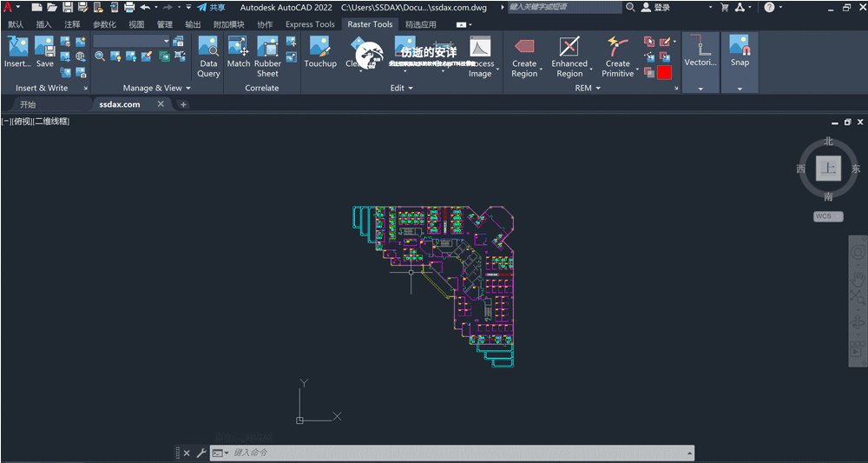Toggle the [-] viewport control

pyautogui.click(x=7, y=122)
